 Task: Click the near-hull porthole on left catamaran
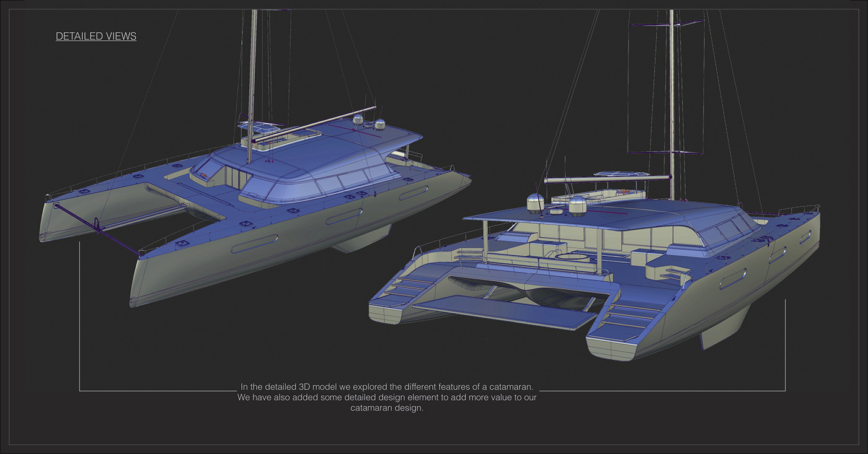pyautogui.click(x=254, y=243)
